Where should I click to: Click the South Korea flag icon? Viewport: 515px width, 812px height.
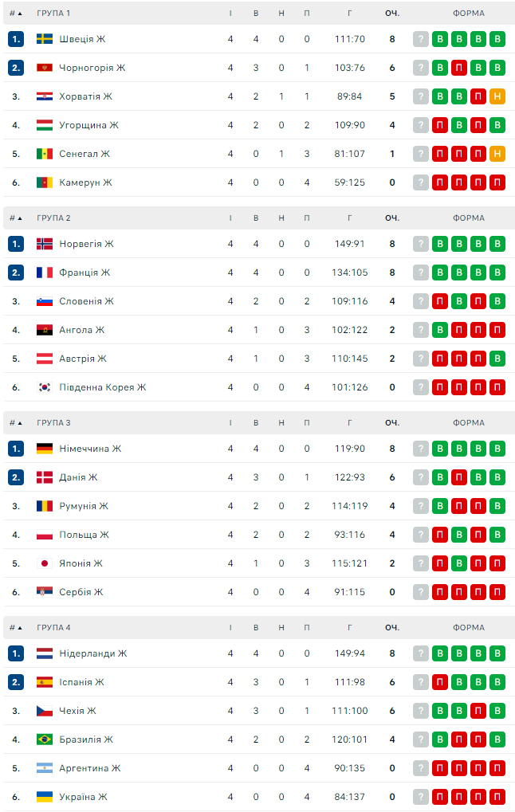(45, 387)
